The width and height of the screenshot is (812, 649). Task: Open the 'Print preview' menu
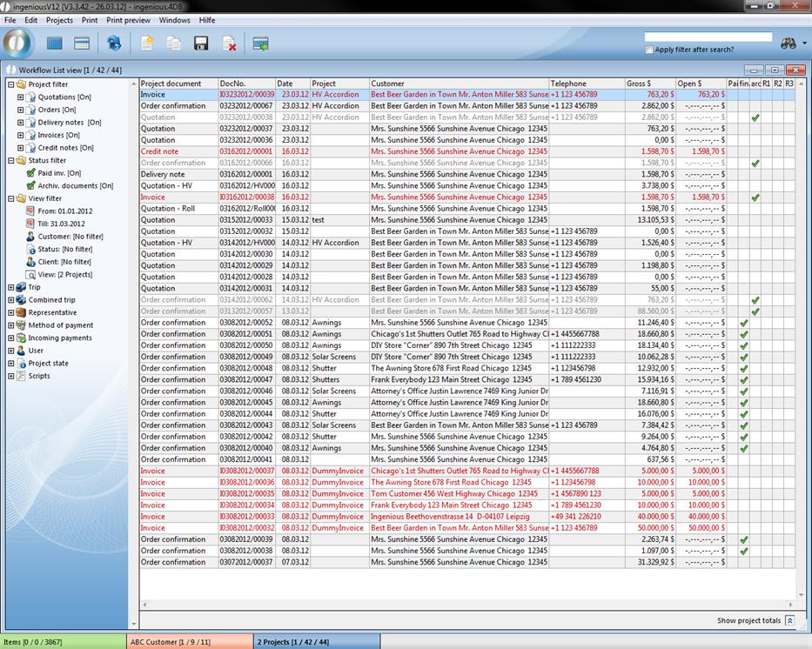point(128,19)
